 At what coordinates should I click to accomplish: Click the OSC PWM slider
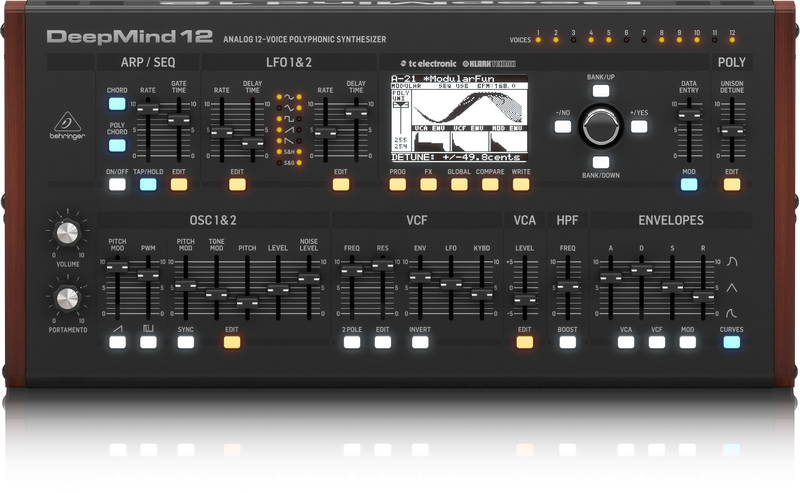[x=148, y=275]
